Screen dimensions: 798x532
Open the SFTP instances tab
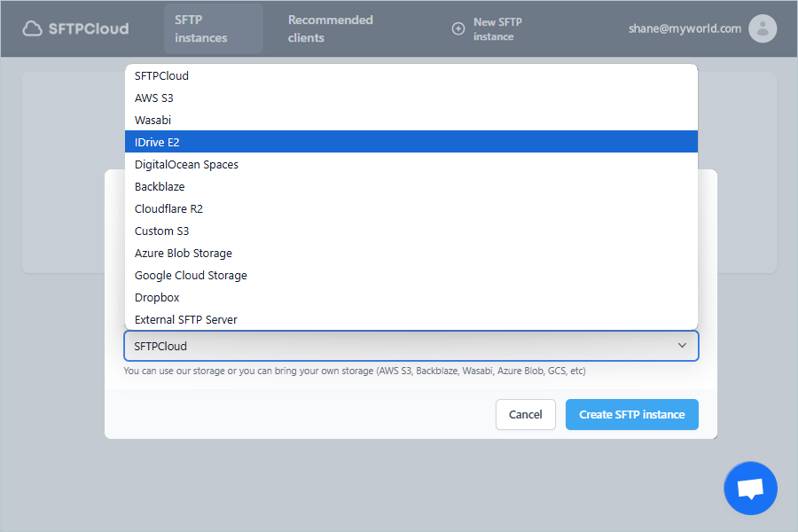point(213,28)
